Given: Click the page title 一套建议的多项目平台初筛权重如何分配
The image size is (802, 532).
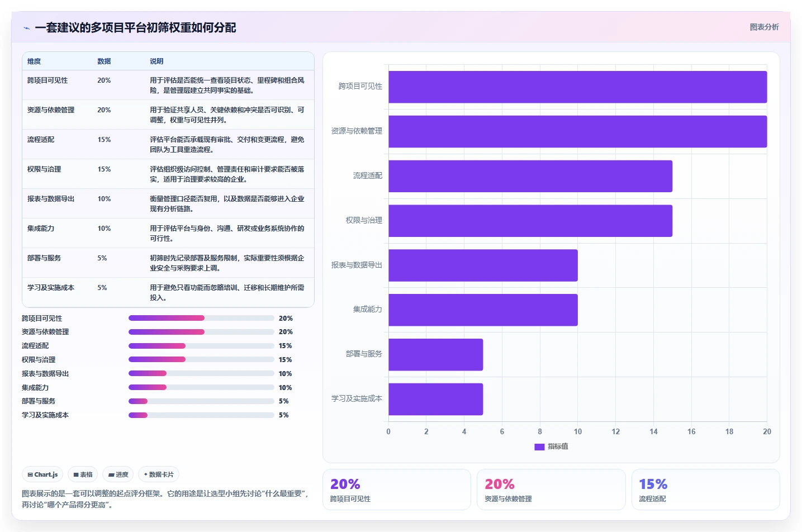Looking at the screenshot, I should pyautogui.click(x=135, y=28).
